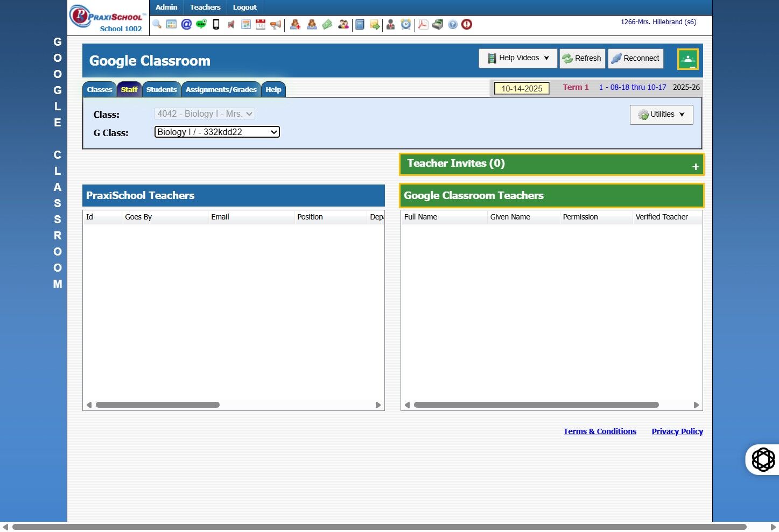This screenshot has height=532, width=779.
Task: Click the Term 1 label
Action: click(x=576, y=87)
